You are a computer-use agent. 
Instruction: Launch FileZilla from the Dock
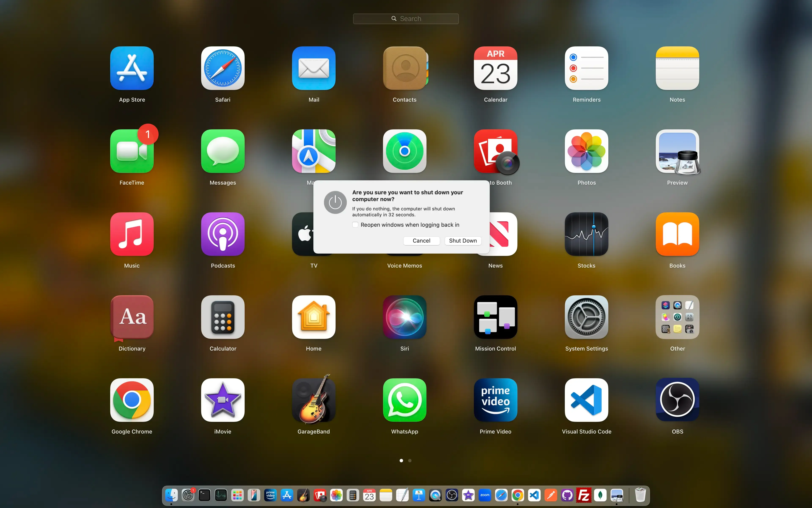pos(583,495)
